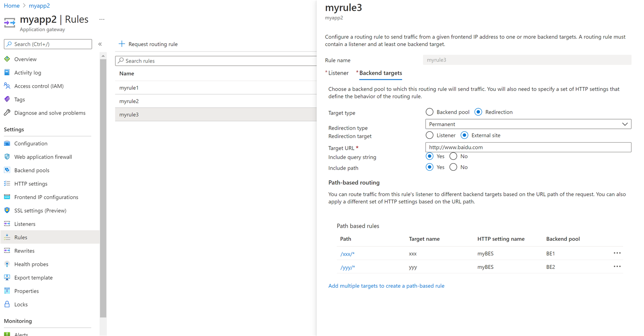This screenshot has width=644, height=336.
Task: Click the Listeners icon
Action: click(7, 224)
